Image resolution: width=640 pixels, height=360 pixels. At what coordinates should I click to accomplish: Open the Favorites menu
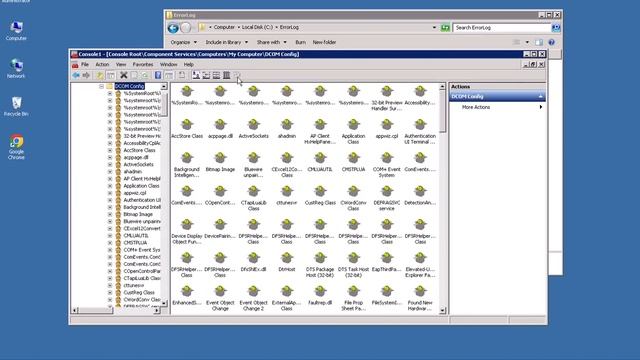143,64
